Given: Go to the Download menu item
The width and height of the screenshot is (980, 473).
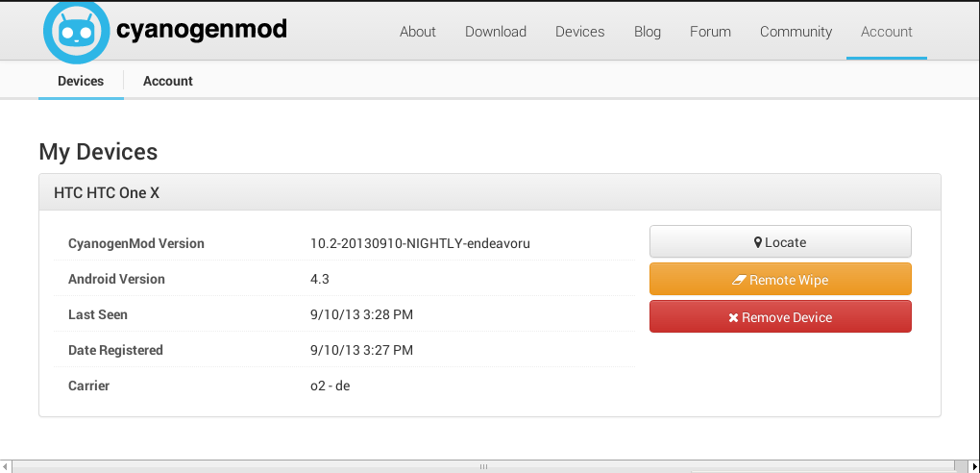Looking at the screenshot, I should click(x=495, y=32).
